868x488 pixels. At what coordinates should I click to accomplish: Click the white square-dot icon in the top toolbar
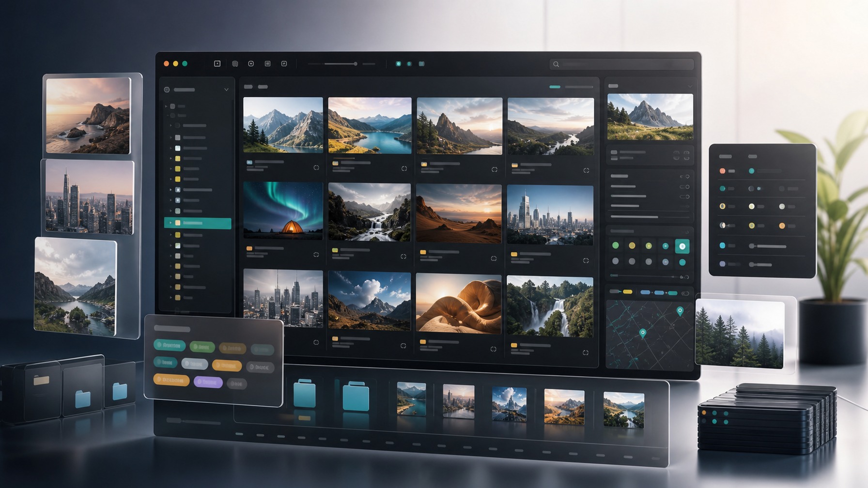coord(217,63)
